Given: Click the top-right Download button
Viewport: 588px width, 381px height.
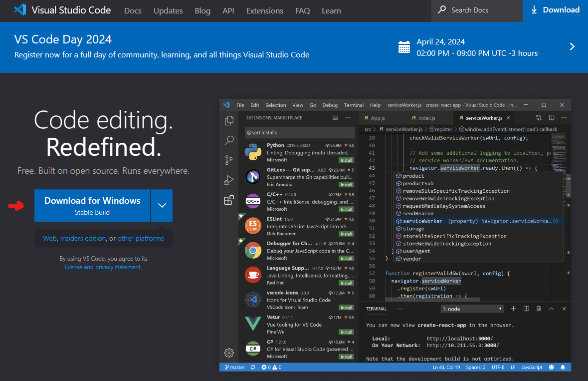Looking at the screenshot, I should point(555,10).
